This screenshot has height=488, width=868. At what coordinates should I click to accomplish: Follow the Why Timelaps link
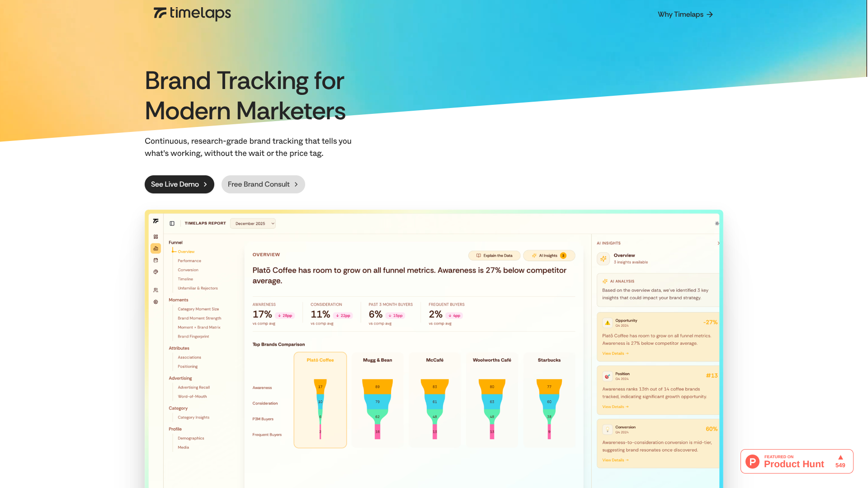(x=685, y=14)
